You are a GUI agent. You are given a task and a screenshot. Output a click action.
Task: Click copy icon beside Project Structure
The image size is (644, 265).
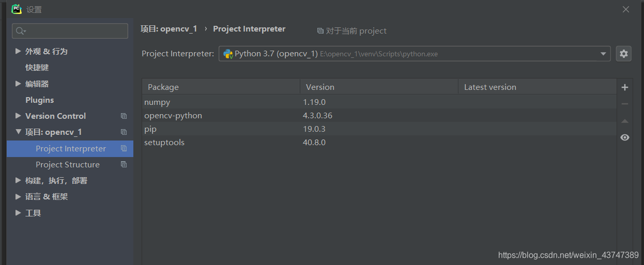[124, 165]
